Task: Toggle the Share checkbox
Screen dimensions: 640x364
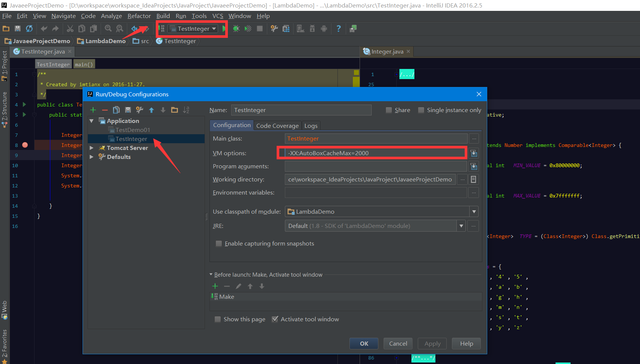Action: tap(389, 110)
